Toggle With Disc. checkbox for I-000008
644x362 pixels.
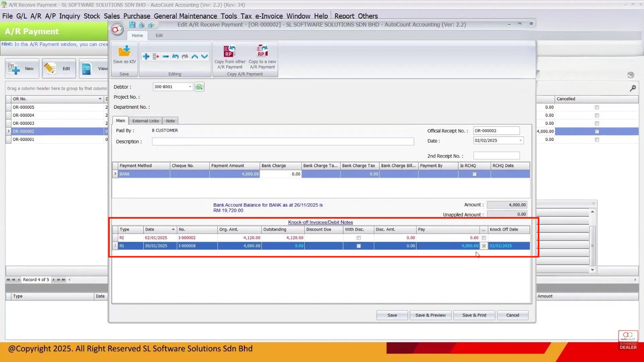(x=359, y=246)
